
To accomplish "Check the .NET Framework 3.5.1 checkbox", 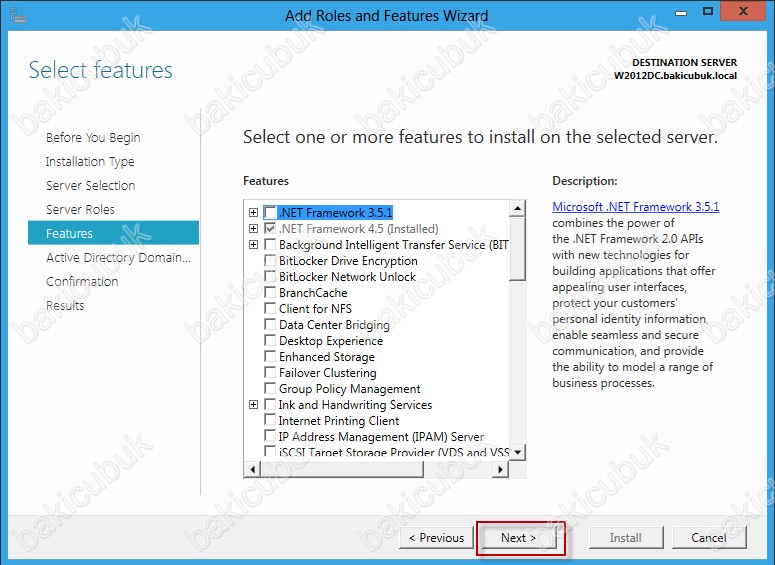I will [x=270, y=213].
